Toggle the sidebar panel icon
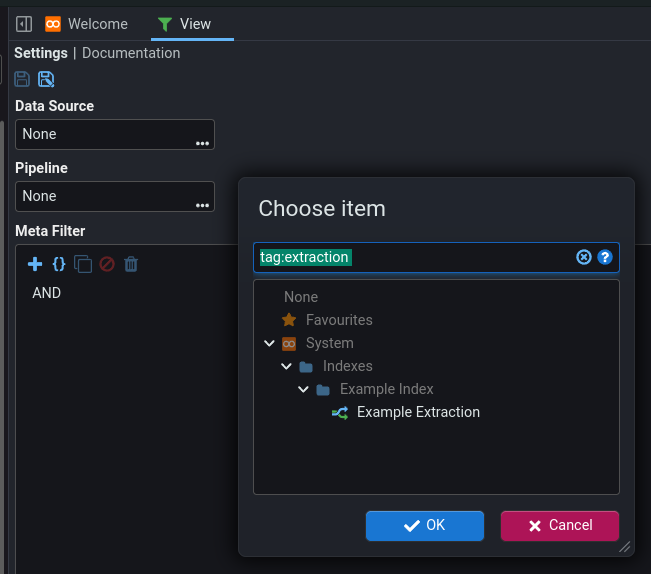The image size is (651, 574). 24,24
